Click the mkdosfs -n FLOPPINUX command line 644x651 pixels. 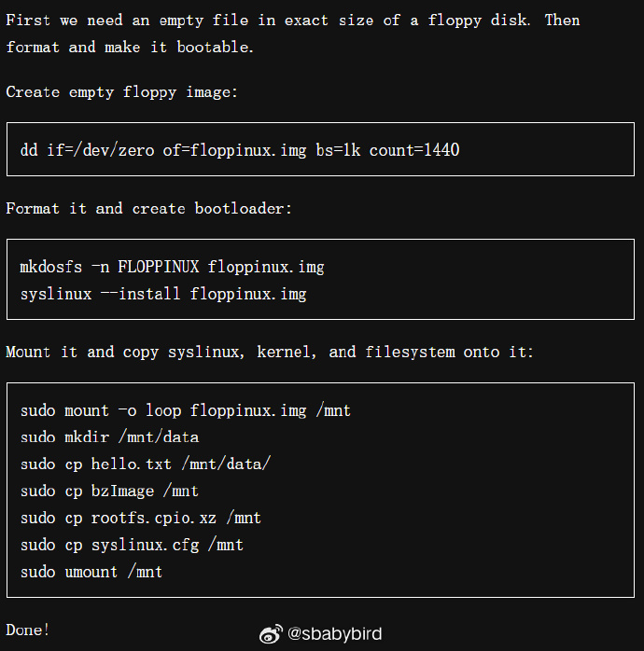(x=172, y=267)
